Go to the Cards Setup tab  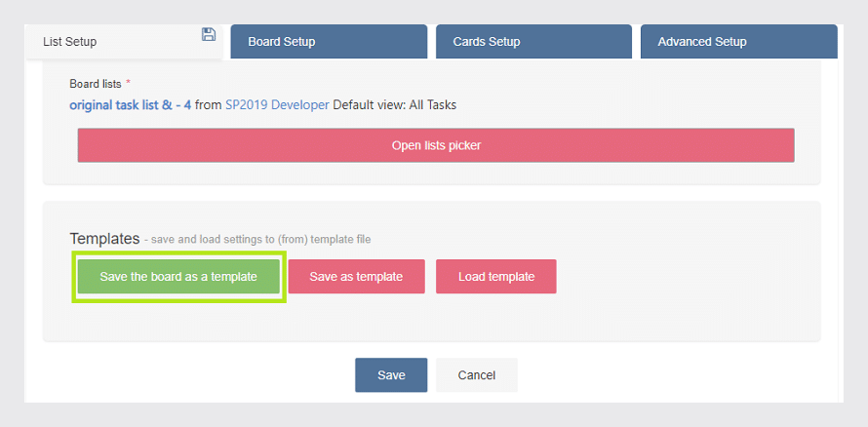click(x=533, y=42)
